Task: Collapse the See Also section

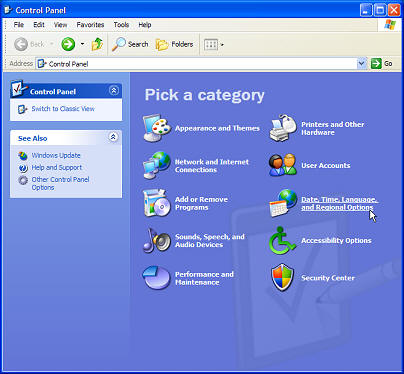Action: (x=113, y=137)
